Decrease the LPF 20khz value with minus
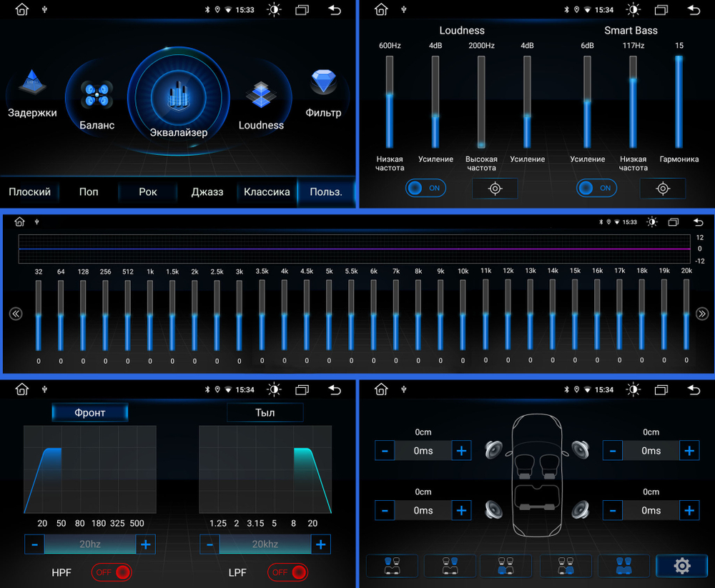 [x=209, y=544]
